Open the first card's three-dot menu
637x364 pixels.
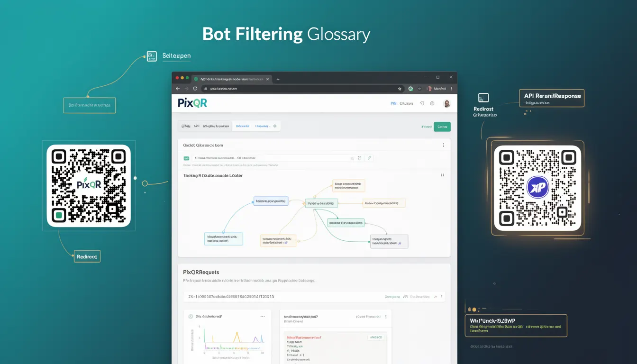point(444,145)
